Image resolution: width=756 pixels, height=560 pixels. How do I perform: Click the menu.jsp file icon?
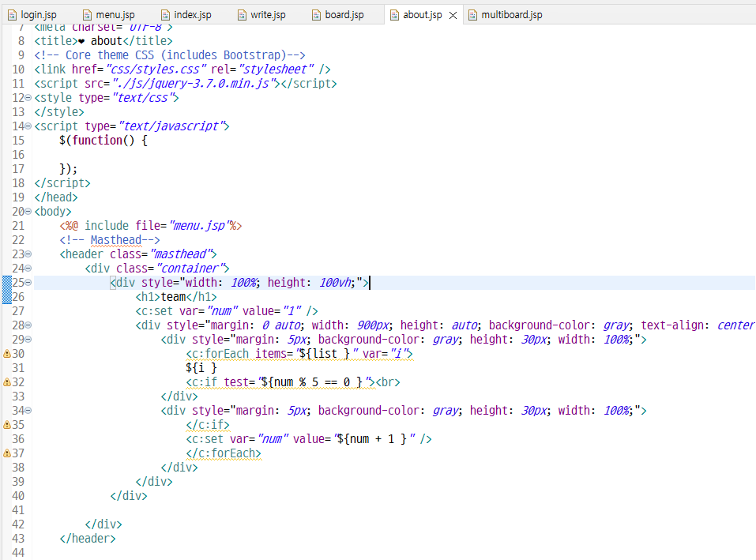[x=87, y=16]
